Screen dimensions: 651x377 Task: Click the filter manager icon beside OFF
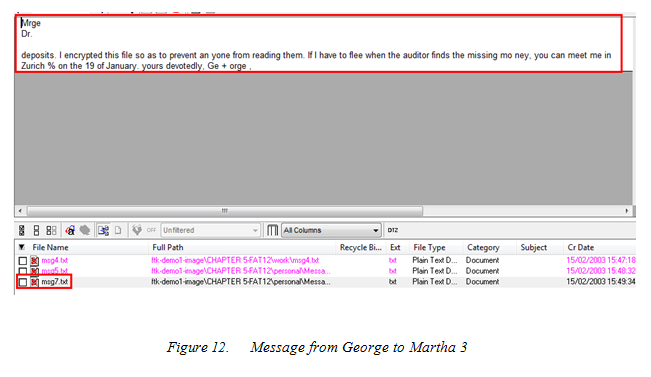pyautogui.click(x=137, y=230)
